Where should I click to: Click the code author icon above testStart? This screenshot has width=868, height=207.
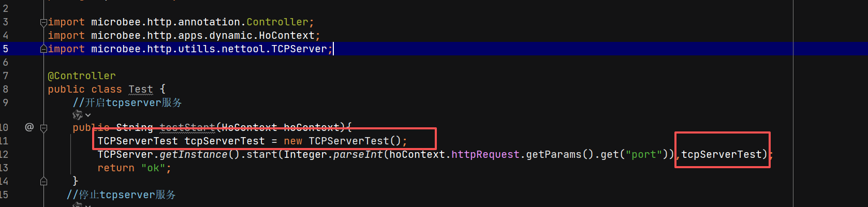pyautogui.click(x=78, y=115)
